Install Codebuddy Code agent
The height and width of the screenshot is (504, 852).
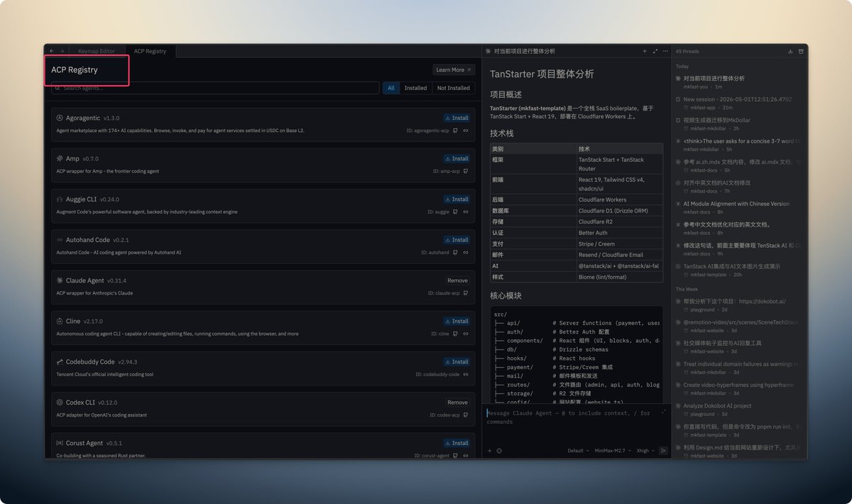click(x=457, y=361)
